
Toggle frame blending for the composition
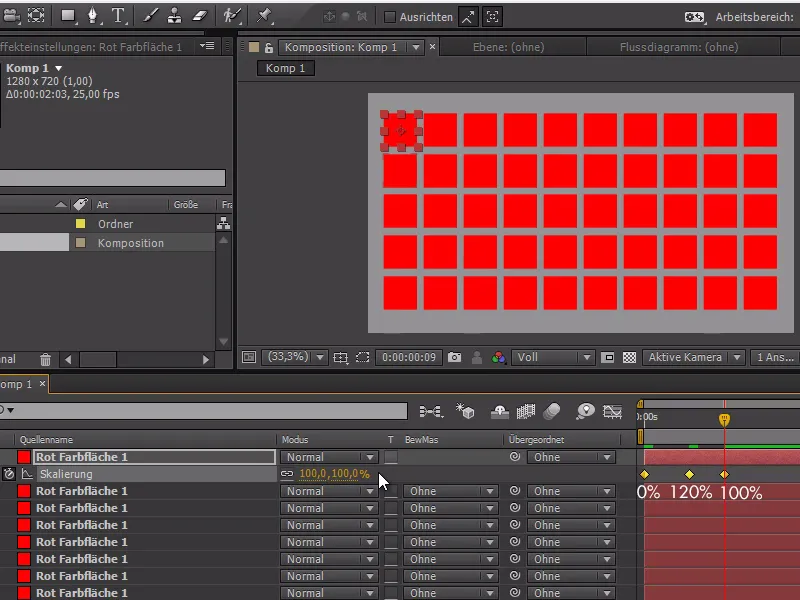pos(526,411)
